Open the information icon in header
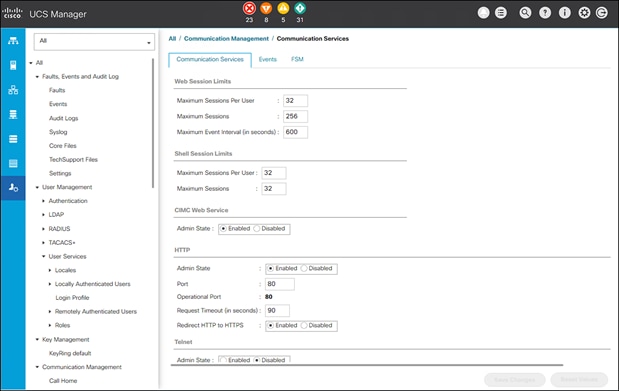Image resolution: width=619 pixels, height=391 pixels. pos(565,13)
